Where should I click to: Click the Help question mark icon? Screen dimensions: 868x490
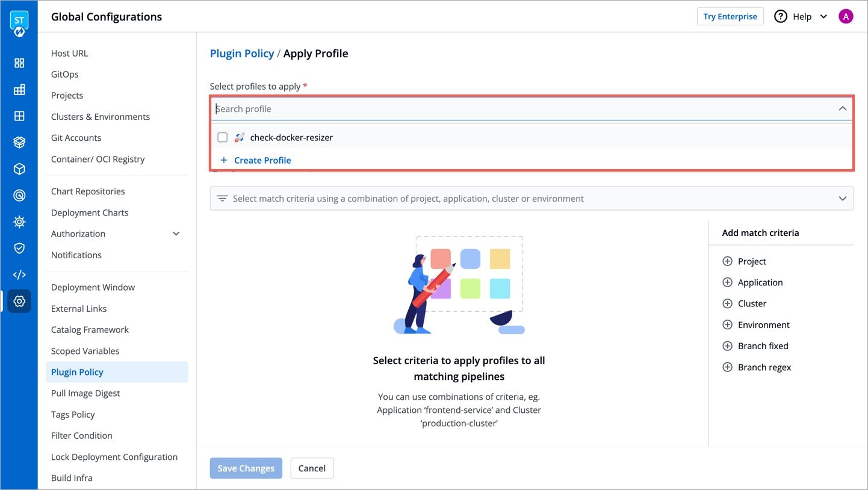coord(781,17)
